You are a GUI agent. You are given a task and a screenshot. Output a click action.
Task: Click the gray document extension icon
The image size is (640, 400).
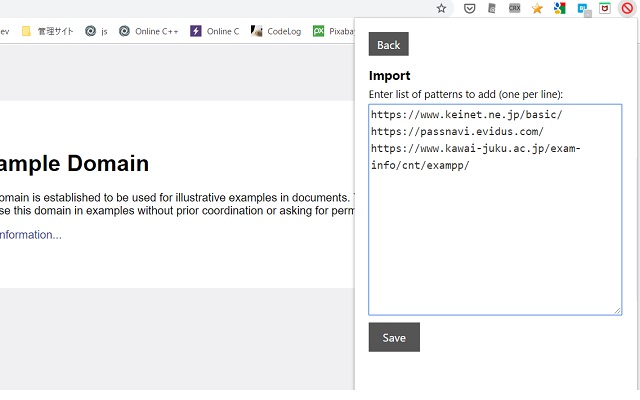[492, 8]
